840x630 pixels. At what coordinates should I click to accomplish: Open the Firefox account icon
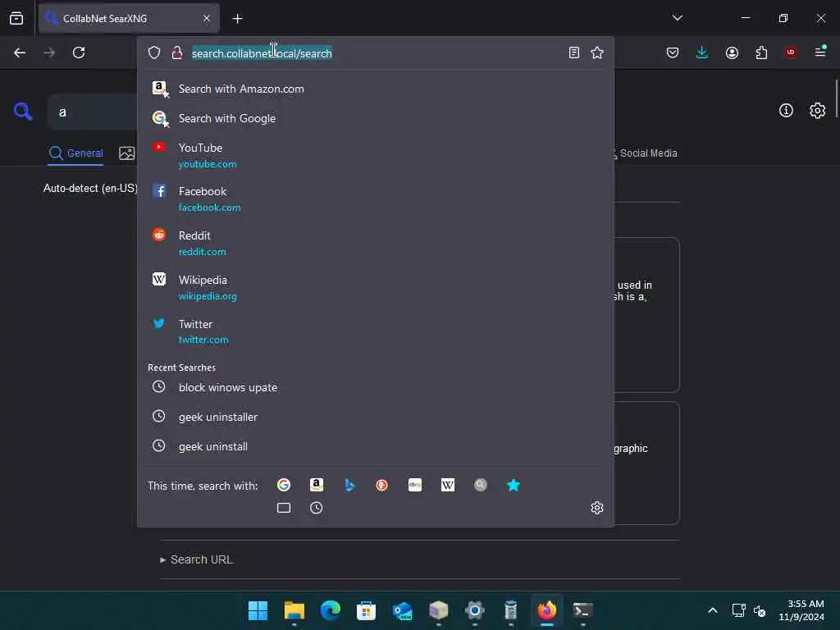click(x=732, y=52)
